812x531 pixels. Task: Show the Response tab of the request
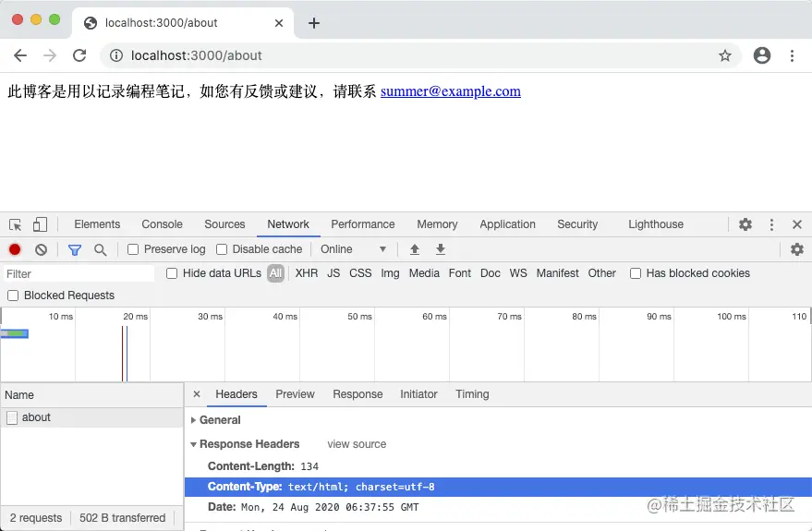pyautogui.click(x=358, y=393)
